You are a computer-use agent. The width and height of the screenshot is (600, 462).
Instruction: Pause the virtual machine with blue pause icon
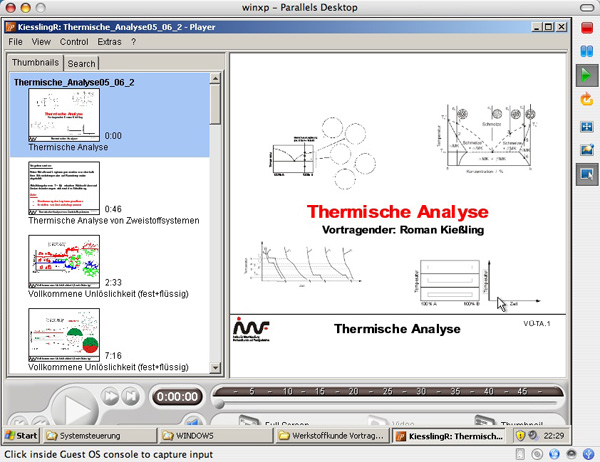[x=587, y=51]
